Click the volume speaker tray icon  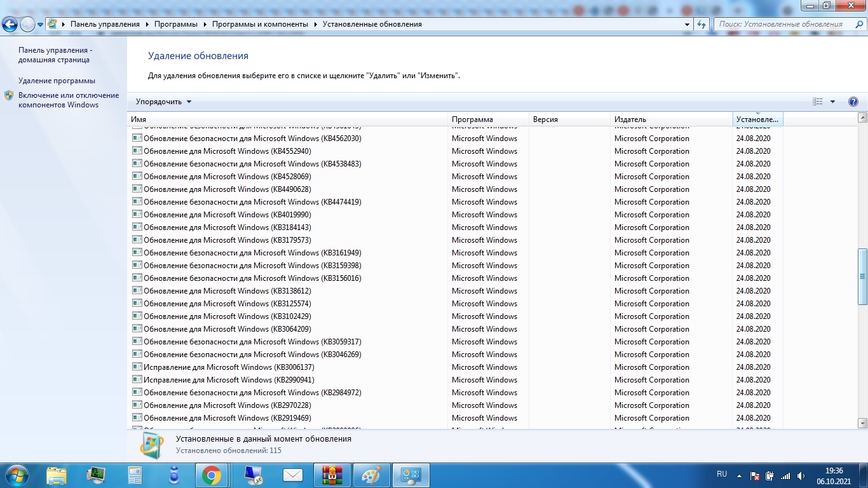pyautogui.click(x=801, y=475)
